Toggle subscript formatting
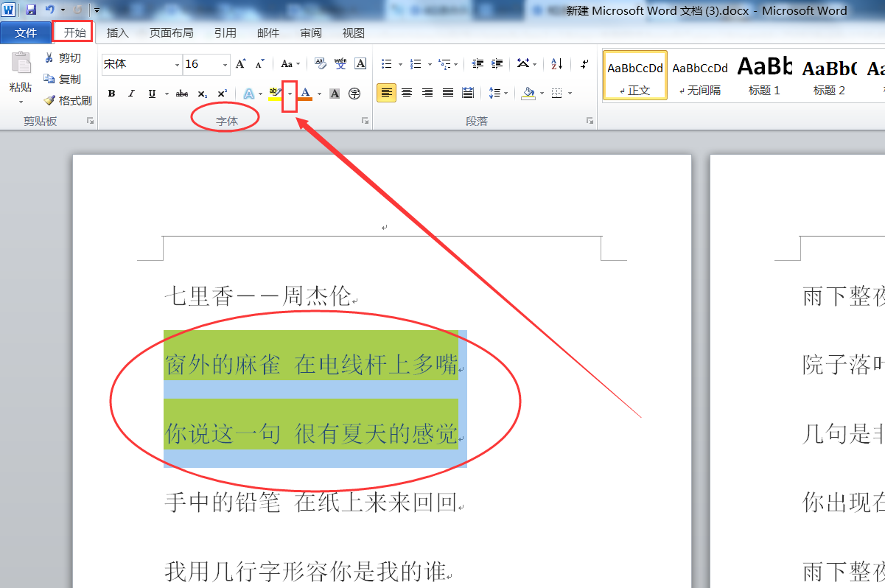Image resolution: width=885 pixels, height=588 pixels. 202,94
